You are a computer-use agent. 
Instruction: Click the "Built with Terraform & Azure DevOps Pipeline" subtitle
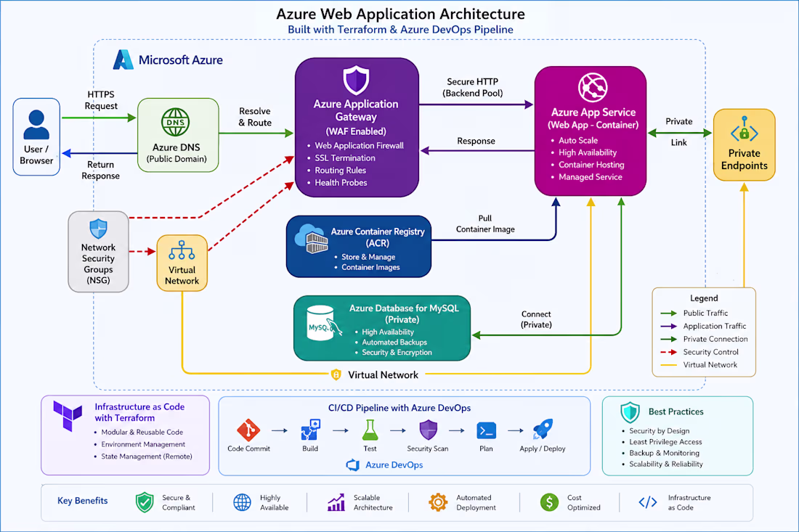click(x=400, y=30)
